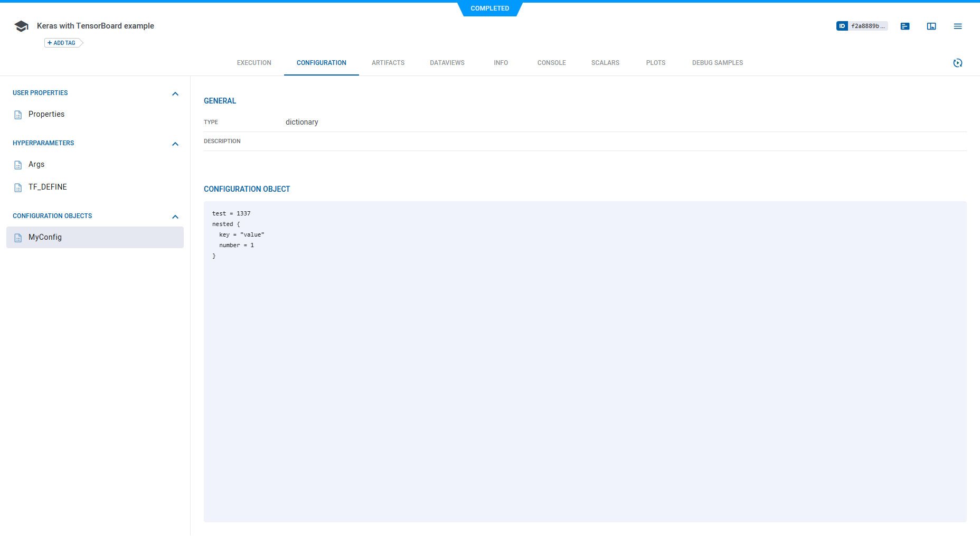Switch to the CONSOLE tab
The image size is (980, 536).
pos(551,62)
